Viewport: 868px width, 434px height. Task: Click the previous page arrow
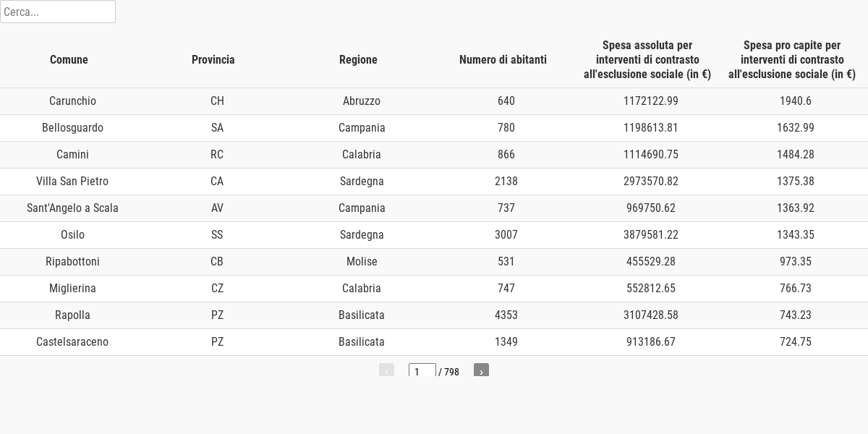pyautogui.click(x=386, y=371)
